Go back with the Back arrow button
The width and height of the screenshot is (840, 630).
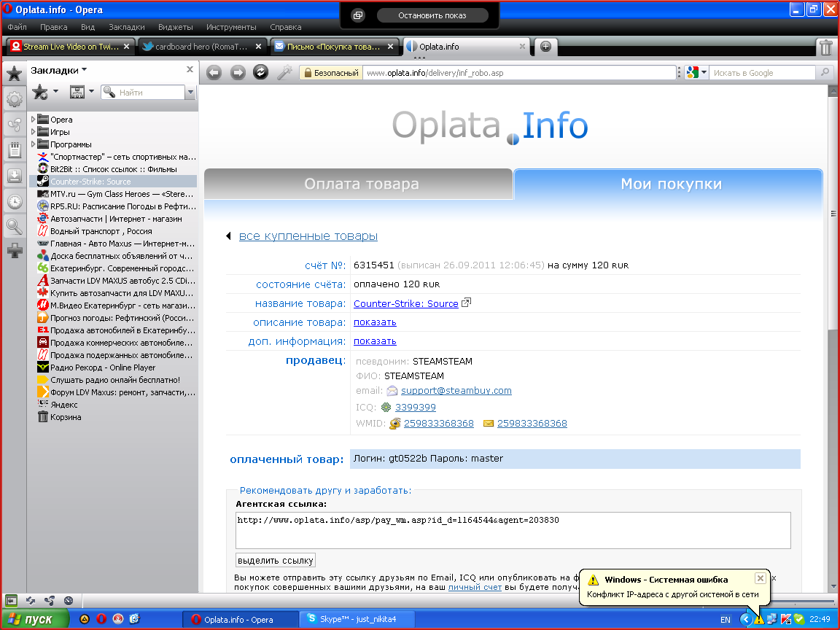(214, 72)
